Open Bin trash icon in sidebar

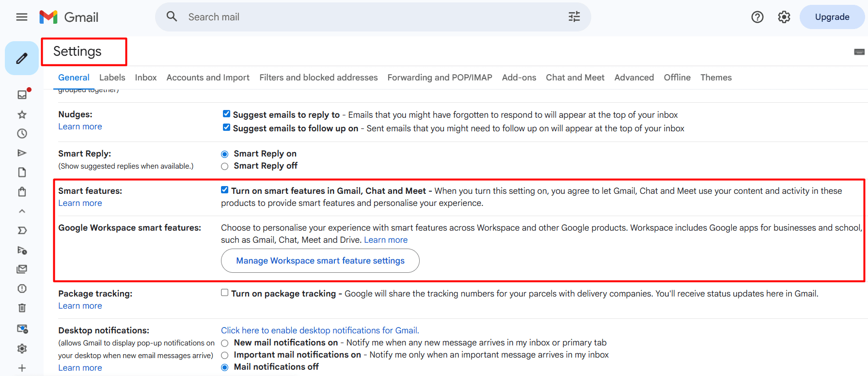[x=22, y=308]
